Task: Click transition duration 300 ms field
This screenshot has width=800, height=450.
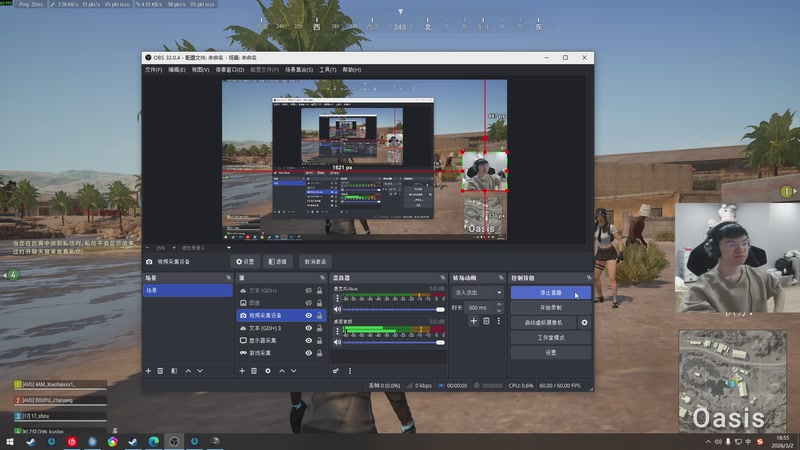Action: pos(480,308)
